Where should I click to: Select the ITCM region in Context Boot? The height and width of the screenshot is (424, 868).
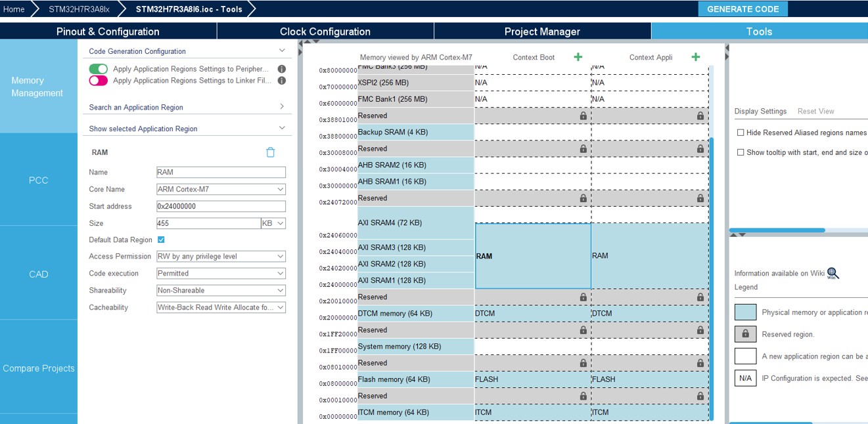[533, 412]
